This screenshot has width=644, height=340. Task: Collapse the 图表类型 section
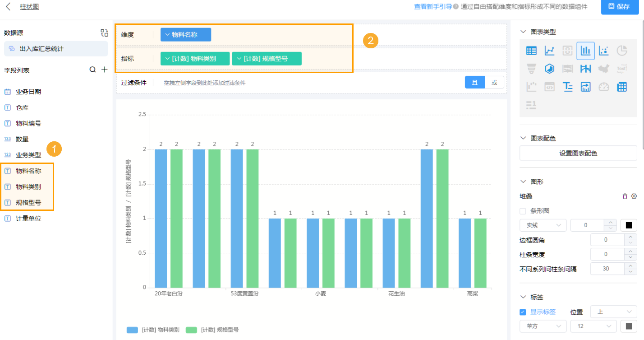coord(523,32)
